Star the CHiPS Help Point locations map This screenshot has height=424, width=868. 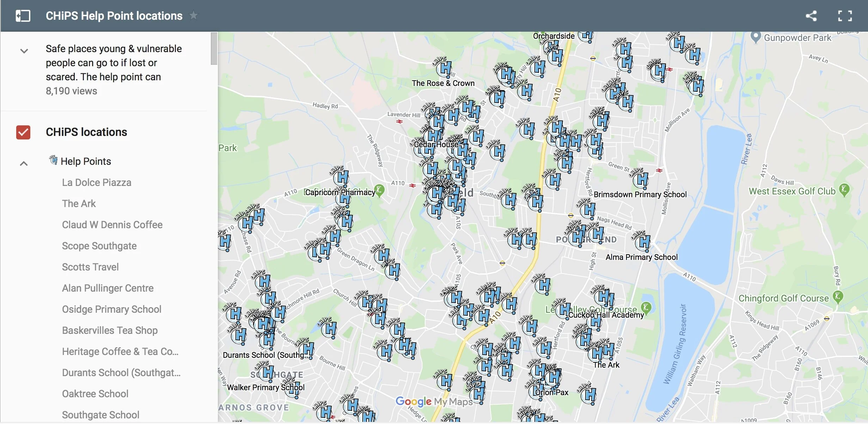coord(194,15)
